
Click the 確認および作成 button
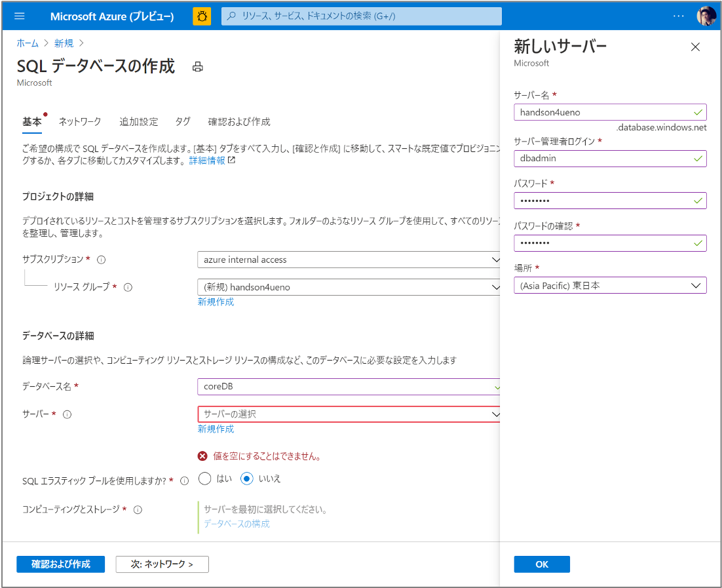[x=61, y=564]
